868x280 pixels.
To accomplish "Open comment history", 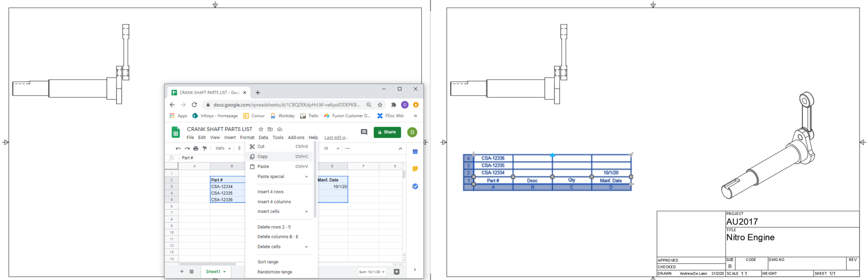I will point(364,132).
